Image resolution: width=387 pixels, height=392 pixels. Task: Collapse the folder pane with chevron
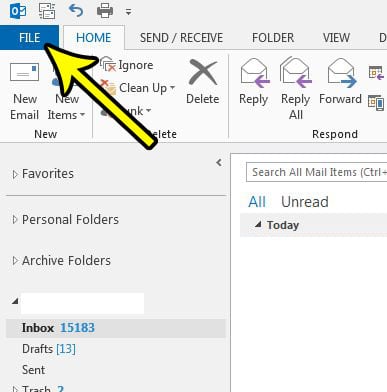click(x=219, y=163)
